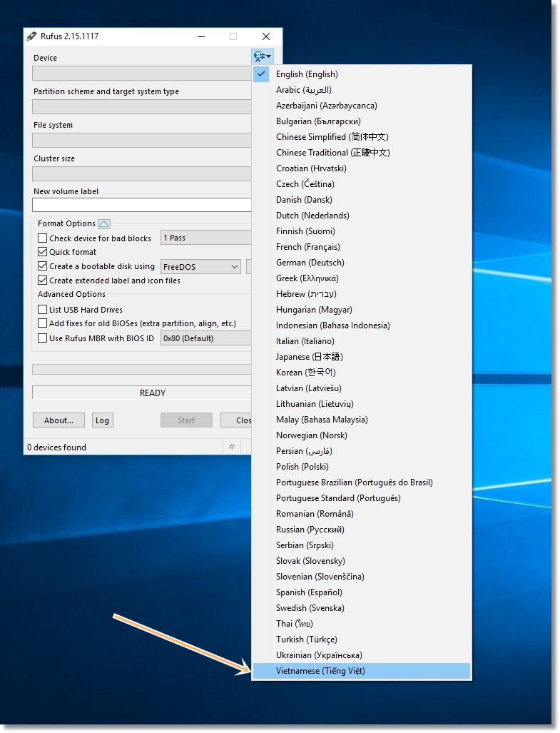Switch to Dutch (Nederlands)
Image resolution: width=560 pixels, height=733 pixels.
tap(362, 216)
